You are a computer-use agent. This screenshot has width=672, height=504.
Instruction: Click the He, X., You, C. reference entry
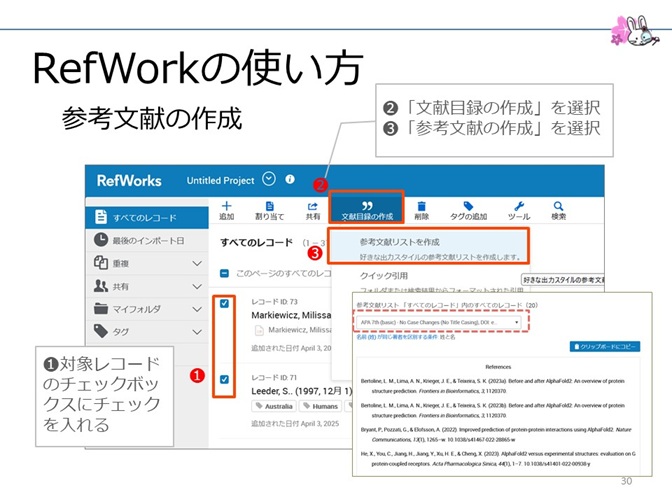click(x=498, y=459)
